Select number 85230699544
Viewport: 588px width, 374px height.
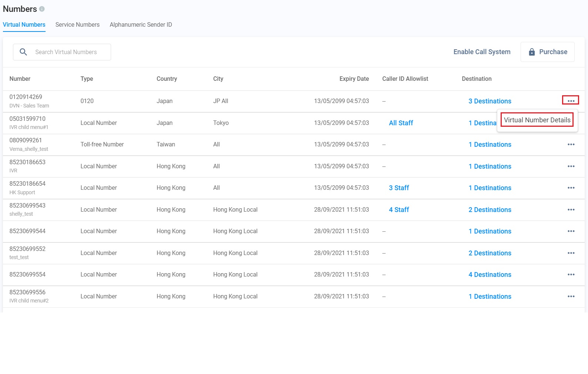click(27, 231)
